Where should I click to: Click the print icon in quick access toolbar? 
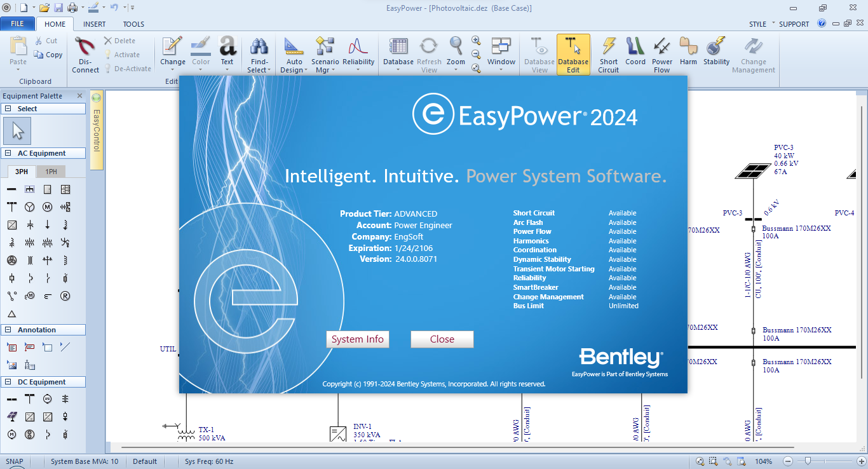point(72,8)
